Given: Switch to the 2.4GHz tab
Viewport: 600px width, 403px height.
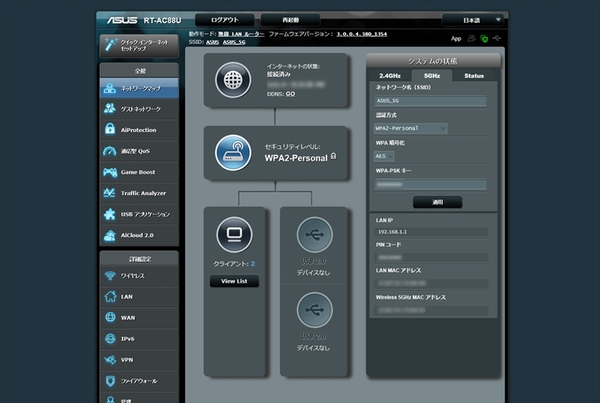Looking at the screenshot, I should [x=390, y=76].
